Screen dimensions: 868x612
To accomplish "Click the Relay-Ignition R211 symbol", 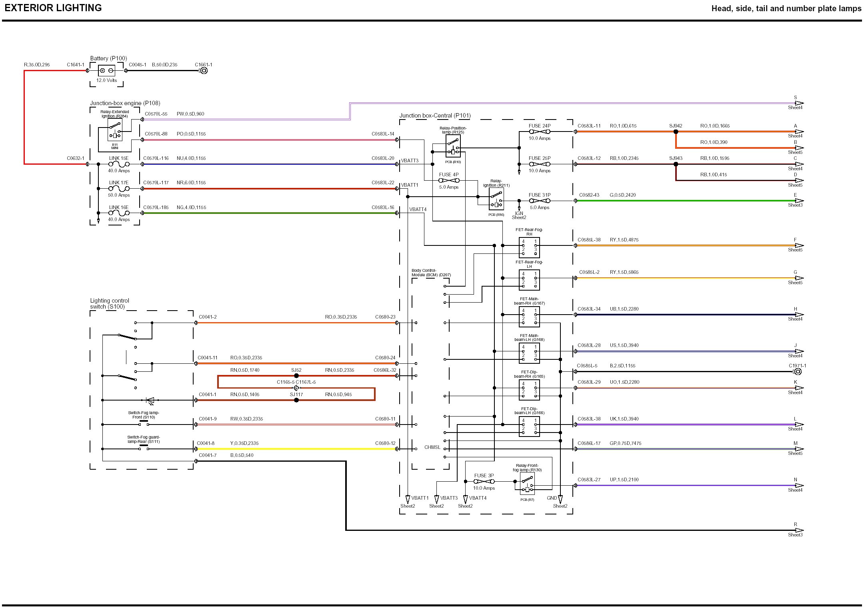I will click(x=496, y=199).
